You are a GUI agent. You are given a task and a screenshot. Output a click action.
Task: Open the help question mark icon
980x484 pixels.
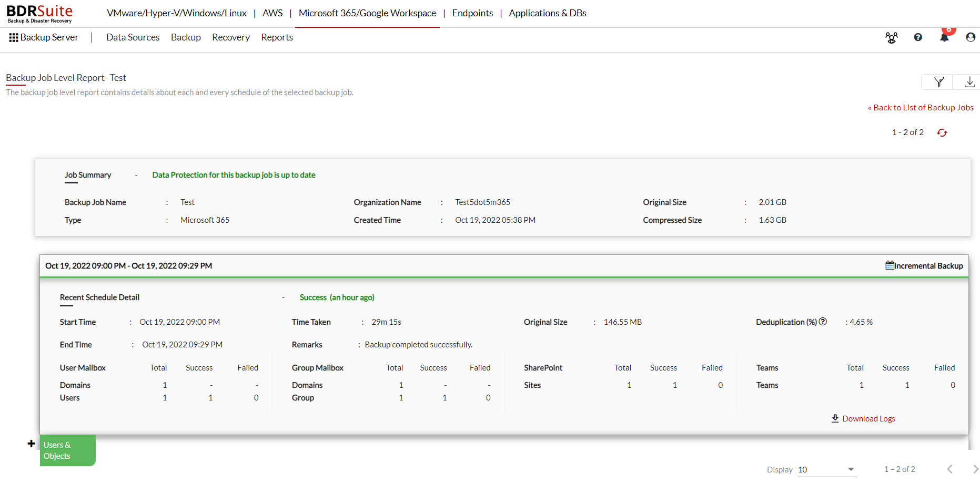918,37
